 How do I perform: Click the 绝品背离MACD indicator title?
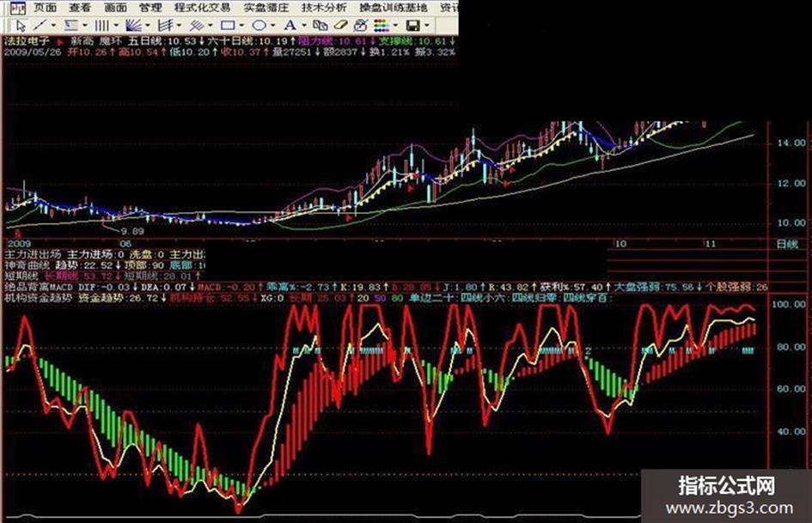[39, 287]
